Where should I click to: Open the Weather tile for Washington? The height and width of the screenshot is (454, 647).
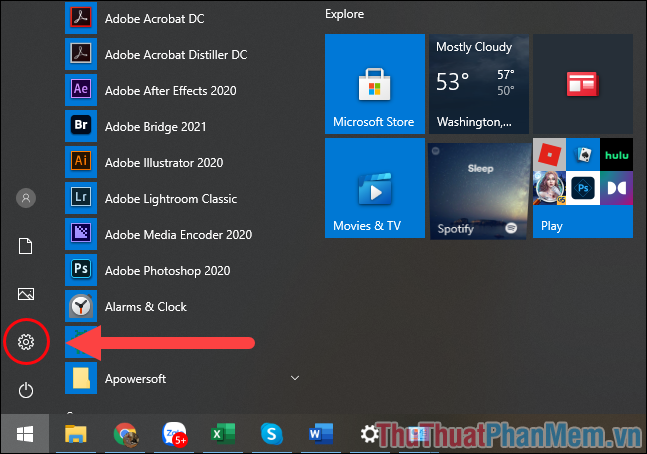[479, 84]
